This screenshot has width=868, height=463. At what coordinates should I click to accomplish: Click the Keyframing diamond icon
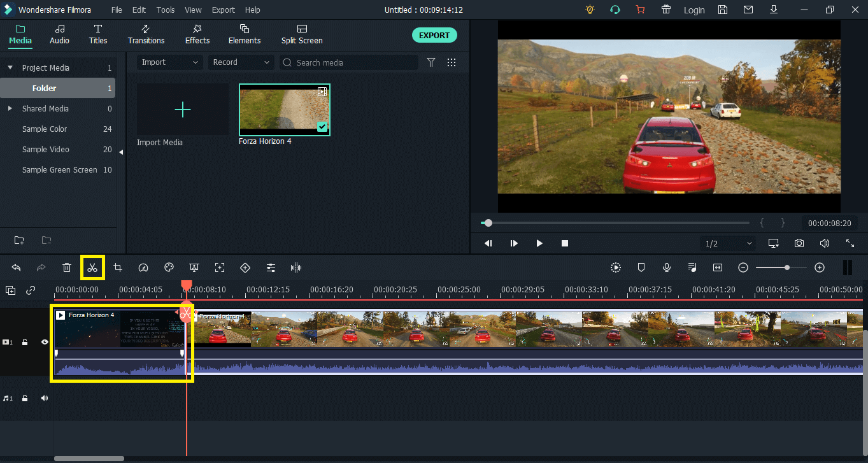(245, 267)
